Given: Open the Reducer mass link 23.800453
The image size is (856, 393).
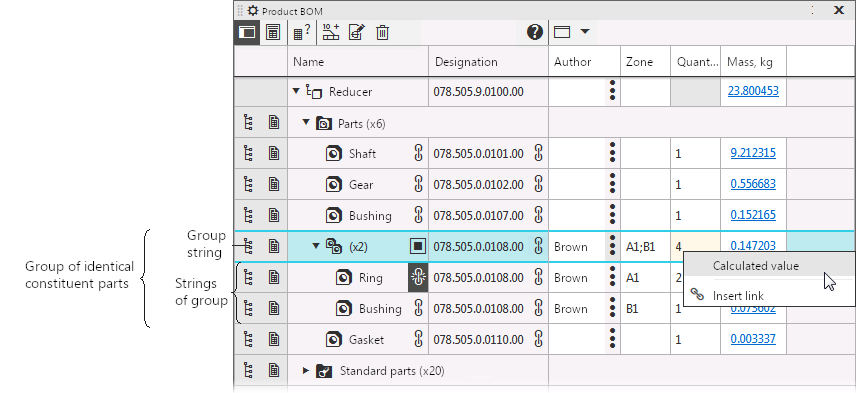Looking at the screenshot, I should pyautogui.click(x=753, y=91).
